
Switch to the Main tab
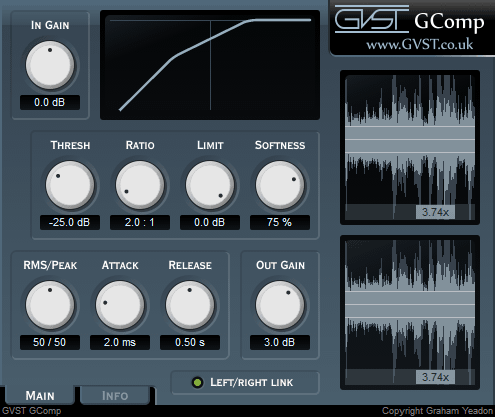[x=40, y=396]
